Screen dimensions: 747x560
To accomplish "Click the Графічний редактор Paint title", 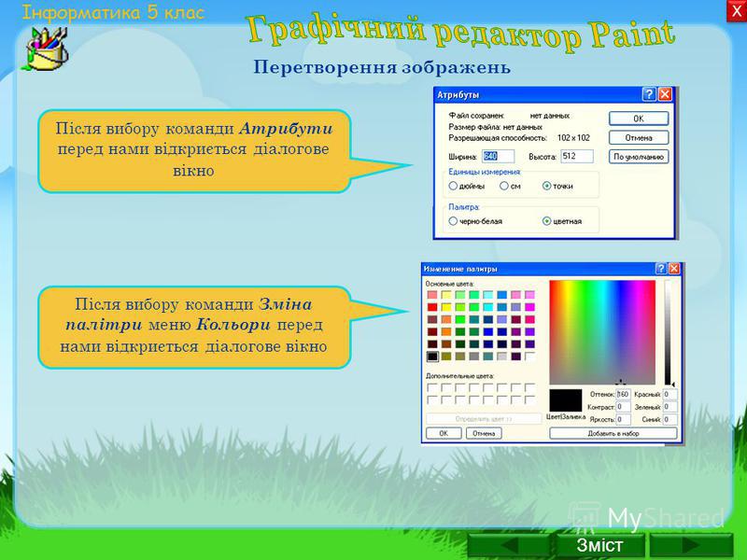I will click(460, 31).
